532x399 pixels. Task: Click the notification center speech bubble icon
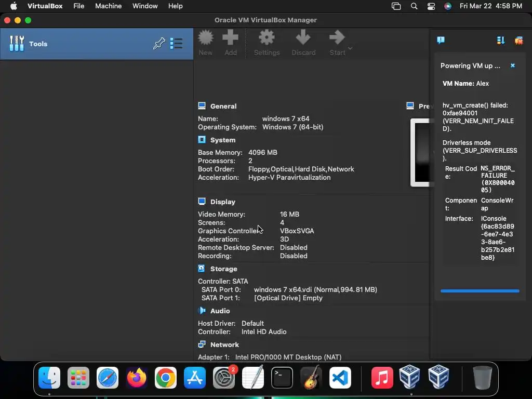tap(441, 41)
